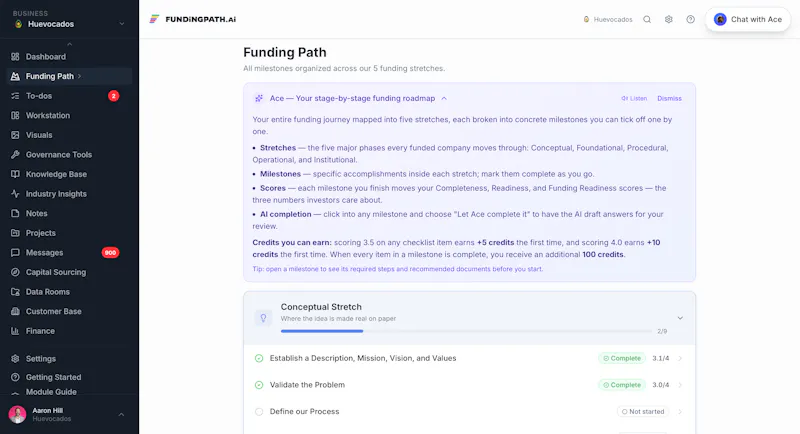Click the Dashboard grid icon in sidebar

(x=15, y=57)
